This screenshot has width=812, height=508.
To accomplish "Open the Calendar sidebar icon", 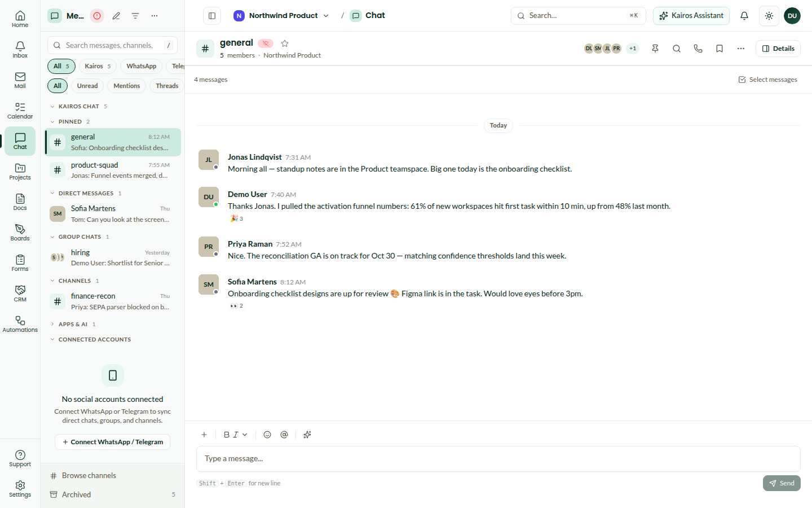I will pyautogui.click(x=20, y=111).
